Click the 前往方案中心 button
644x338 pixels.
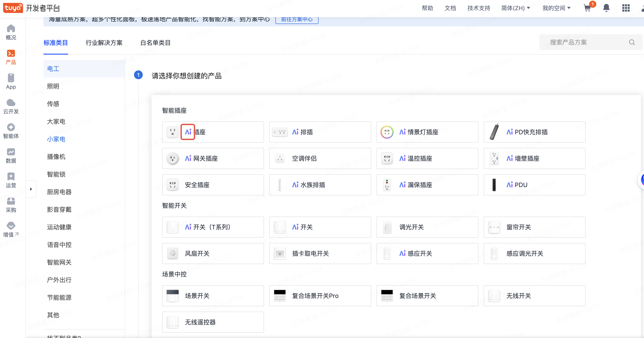click(x=297, y=20)
